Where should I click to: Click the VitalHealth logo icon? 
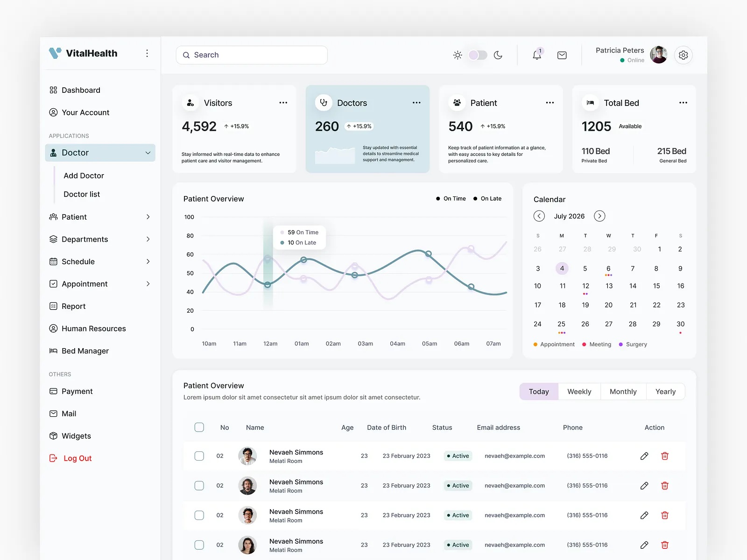tap(55, 53)
